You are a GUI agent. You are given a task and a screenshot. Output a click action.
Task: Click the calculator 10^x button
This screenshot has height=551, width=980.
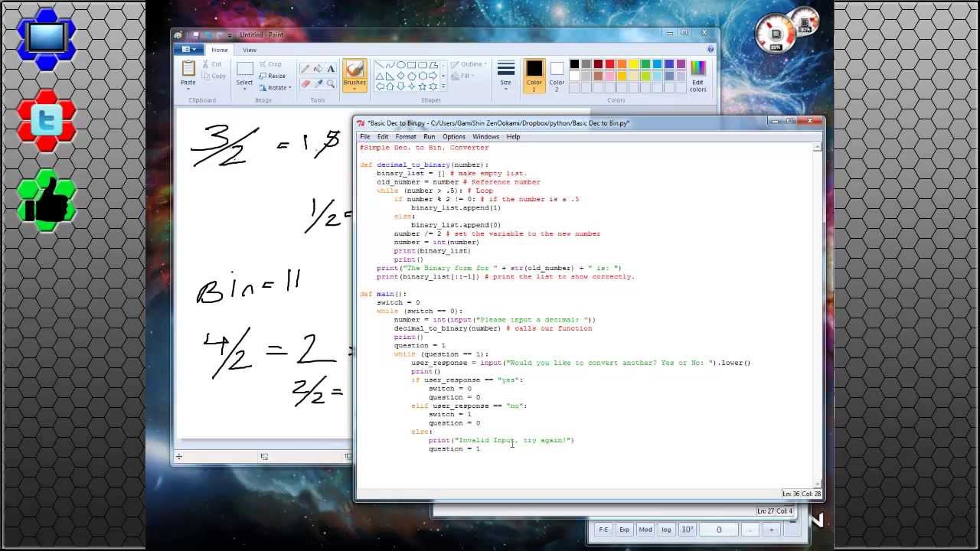[x=687, y=530]
